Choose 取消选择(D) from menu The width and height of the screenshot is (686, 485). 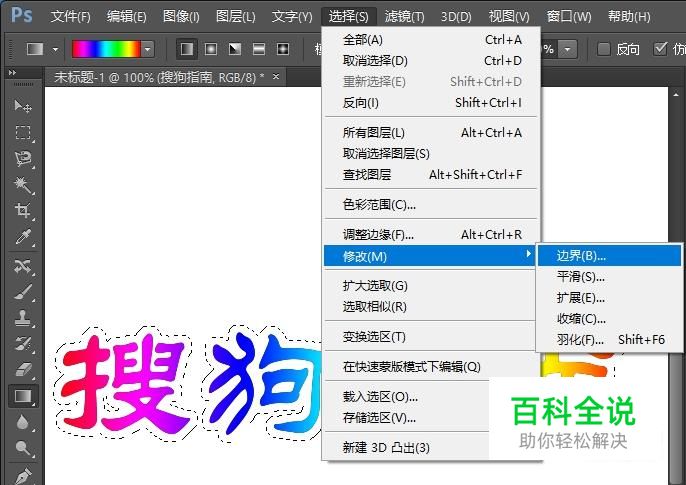click(432, 61)
